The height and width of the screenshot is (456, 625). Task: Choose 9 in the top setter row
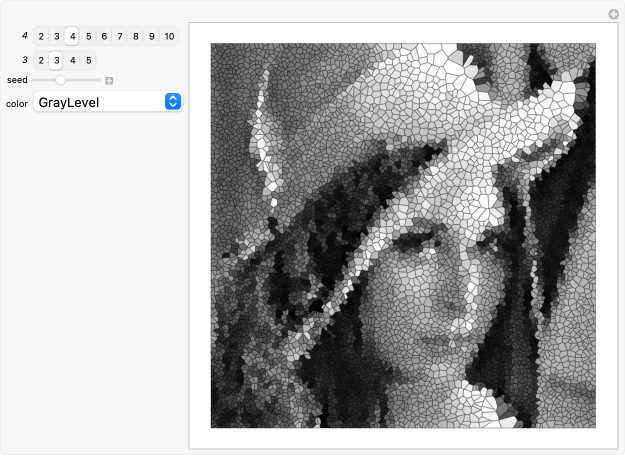(x=151, y=37)
